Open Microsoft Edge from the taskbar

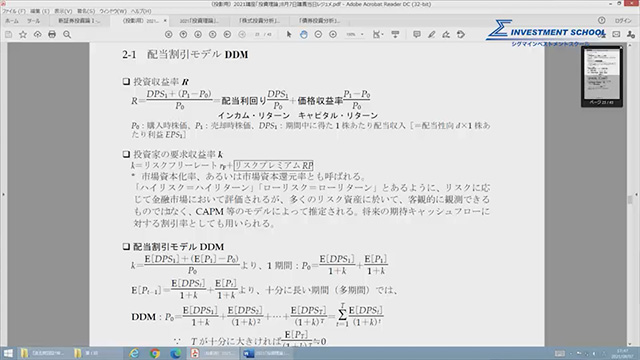(176, 353)
